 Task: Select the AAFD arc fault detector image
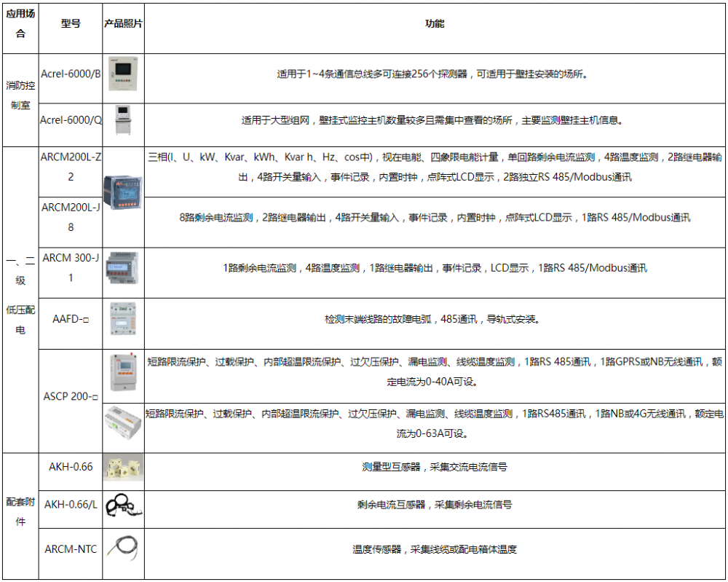point(123,319)
